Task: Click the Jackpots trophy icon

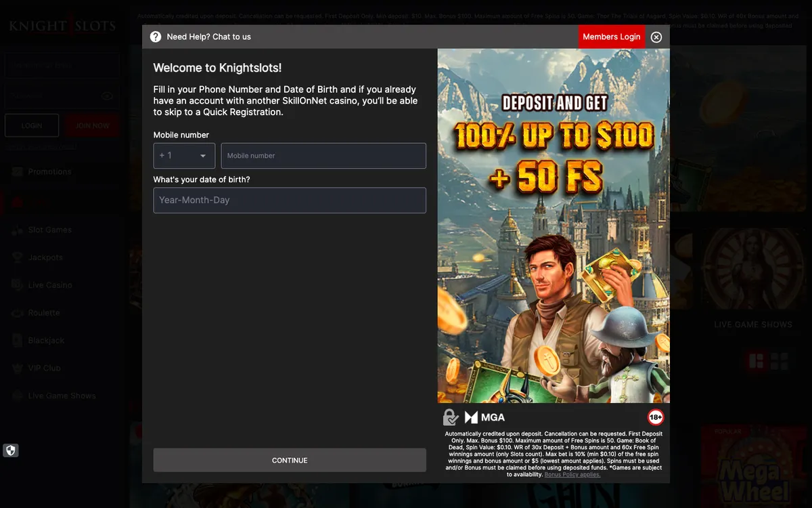Action: (17, 258)
